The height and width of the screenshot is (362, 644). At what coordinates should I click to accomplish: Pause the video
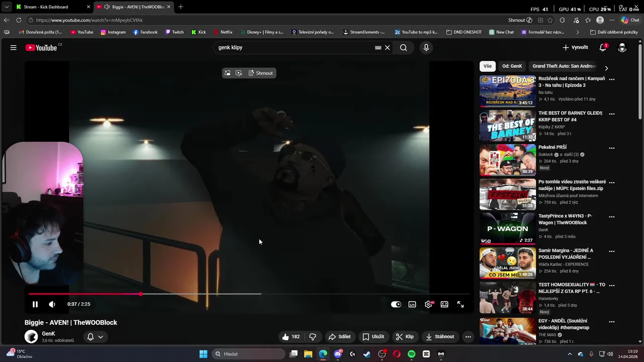tap(35, 304)
